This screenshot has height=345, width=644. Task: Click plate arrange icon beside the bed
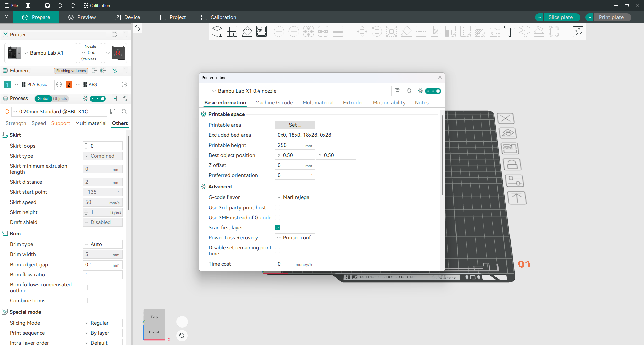coord(509,148)
